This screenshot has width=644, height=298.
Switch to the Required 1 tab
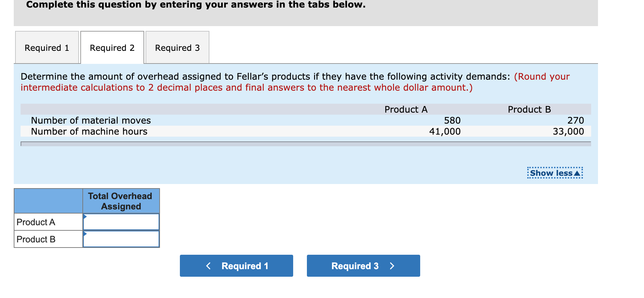(46, 48)
